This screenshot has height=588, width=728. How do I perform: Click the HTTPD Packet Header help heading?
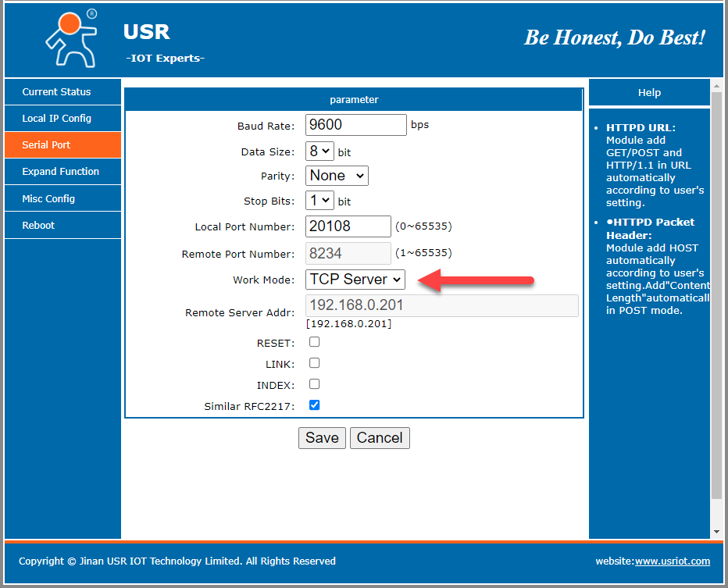click(650, 228)
